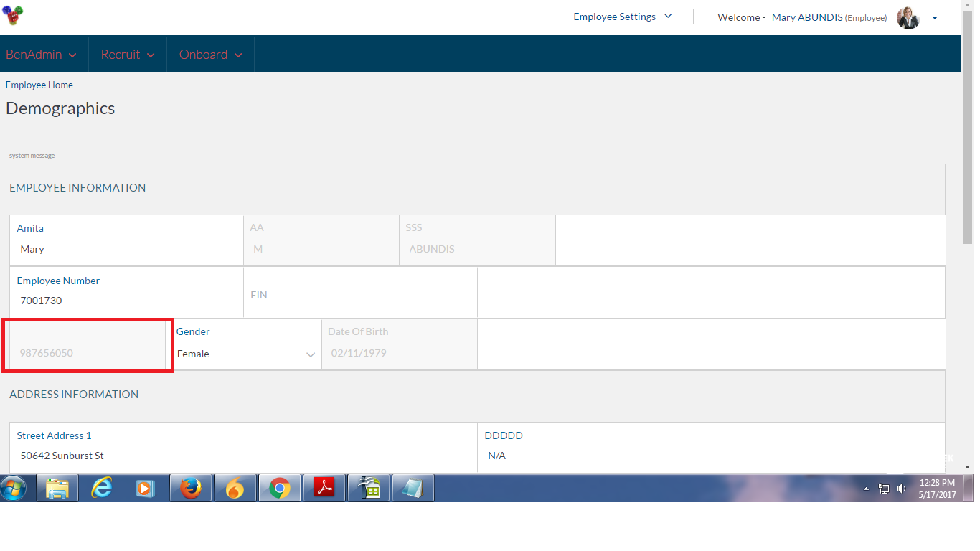Open Windows Media Player taskbar icon

[146, 489]
